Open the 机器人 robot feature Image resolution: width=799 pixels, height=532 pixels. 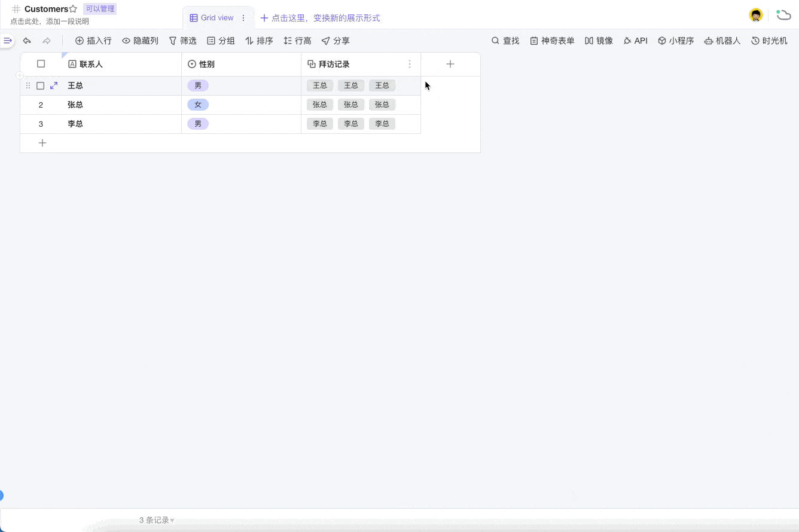(x=722, y=41)
